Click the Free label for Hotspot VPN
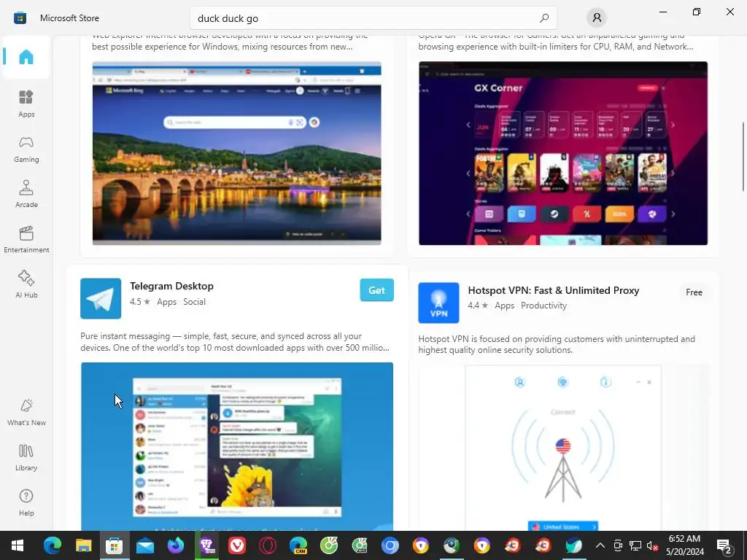The width and height of the screenshot is (747, 560). [694, 292]
